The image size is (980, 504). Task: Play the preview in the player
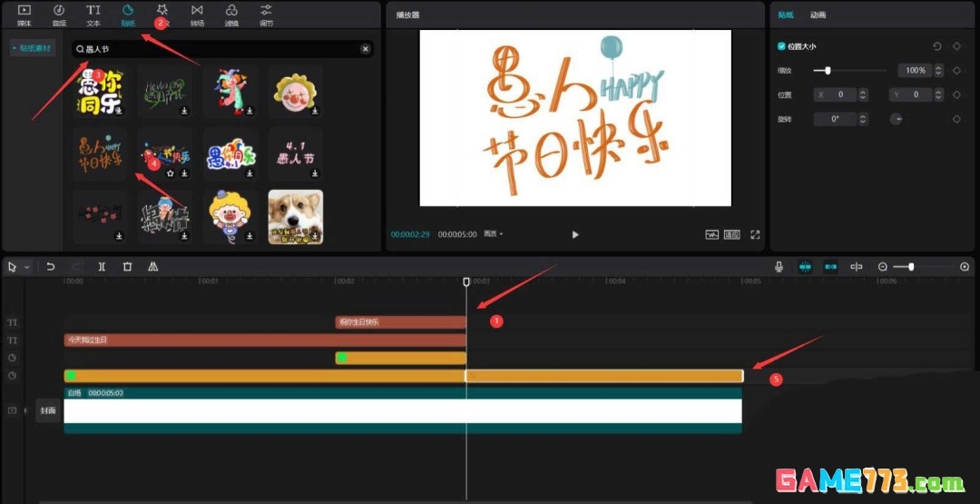575,234
